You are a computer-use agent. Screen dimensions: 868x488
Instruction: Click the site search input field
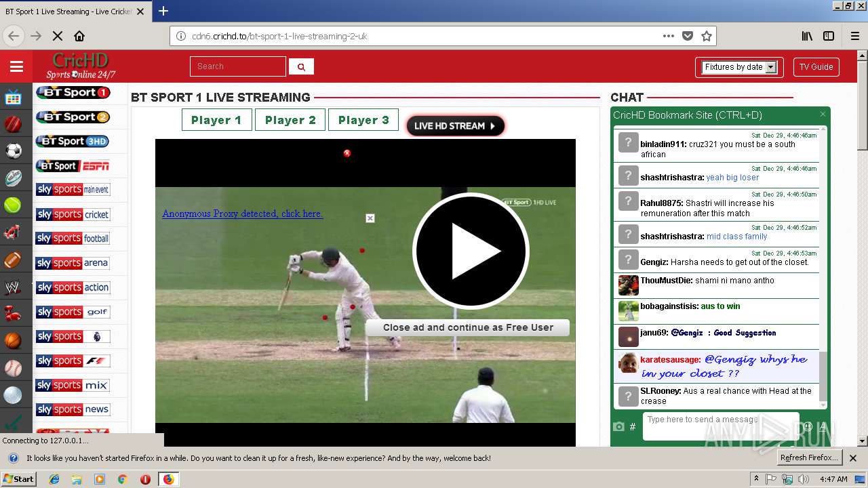pyautogui.click(x=238, y=66)
